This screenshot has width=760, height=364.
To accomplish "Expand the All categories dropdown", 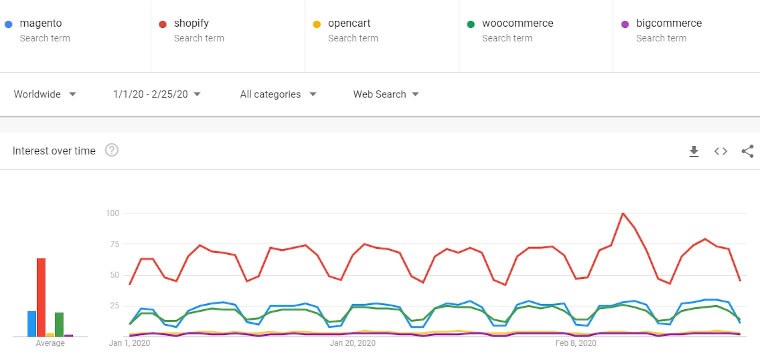I will coord(278,94).
